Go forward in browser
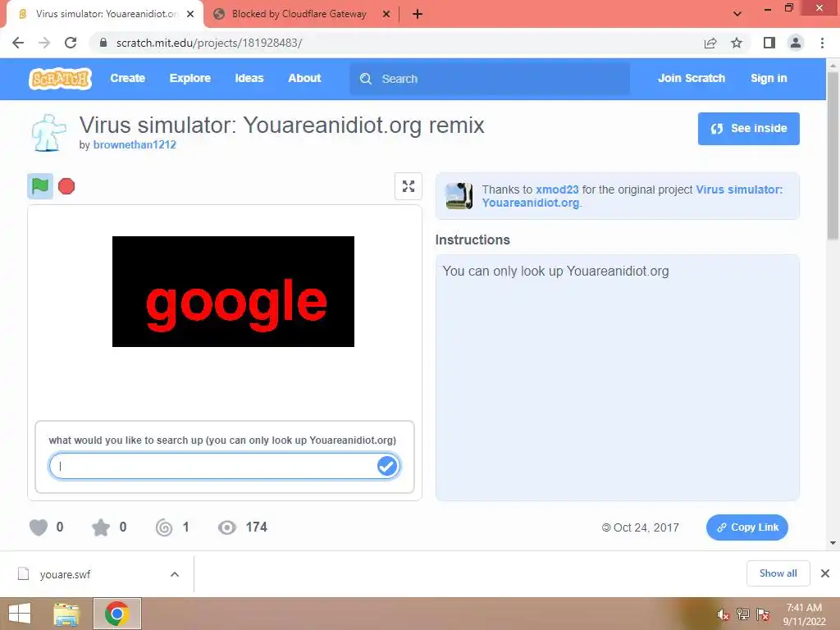The height and width of the screenshot is (630, 840). tap(44, 43)
